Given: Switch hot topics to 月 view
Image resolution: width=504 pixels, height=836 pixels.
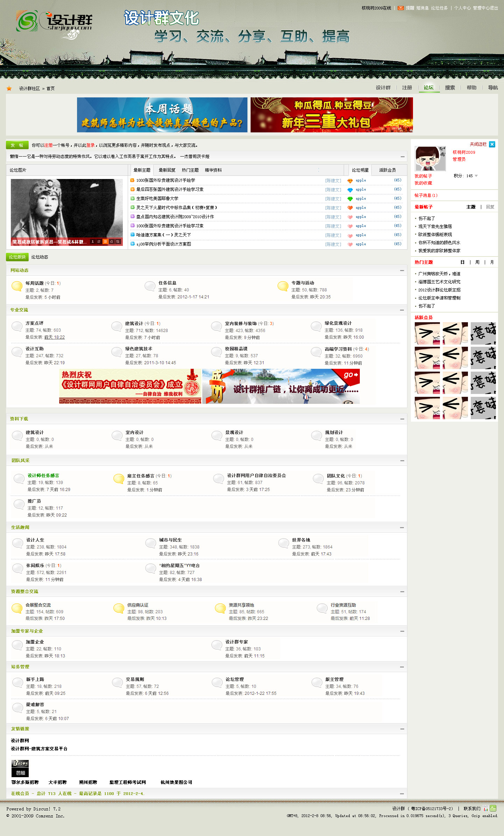Looking at the screenshot, I should coord(492,262).
